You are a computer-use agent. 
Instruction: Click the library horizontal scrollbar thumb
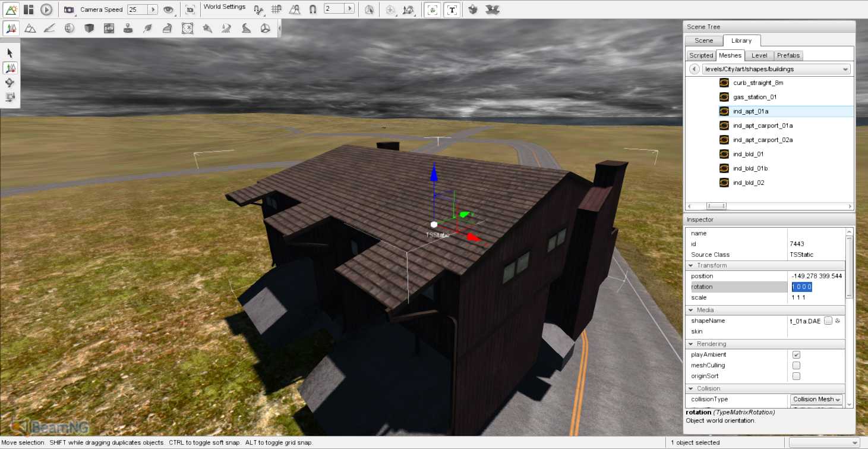716,206
